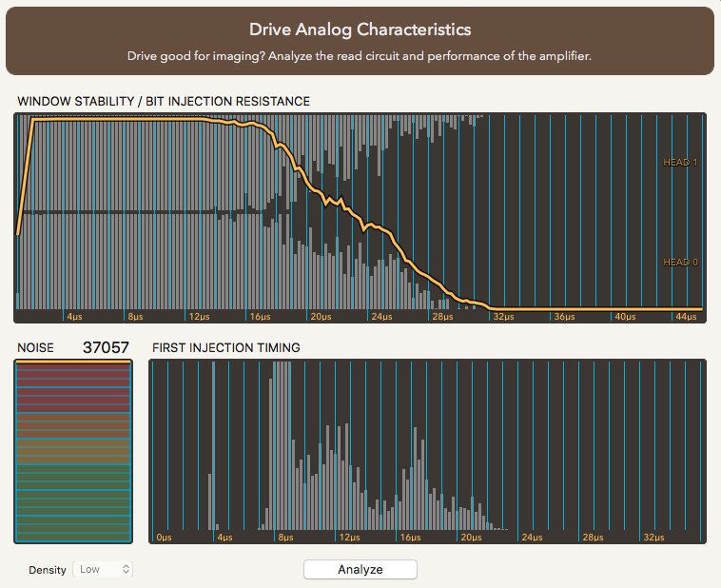Viewport: 721px width, 588px height.
Task: Click the Drive Analog Characteristics title
Action: coord(360,30)
